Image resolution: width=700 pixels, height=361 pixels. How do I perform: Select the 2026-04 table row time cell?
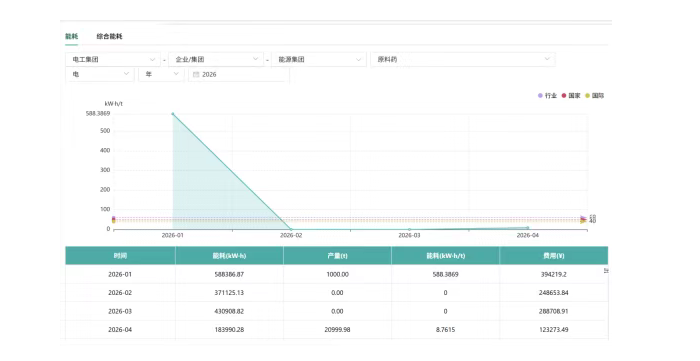click(x=120, y=330)
